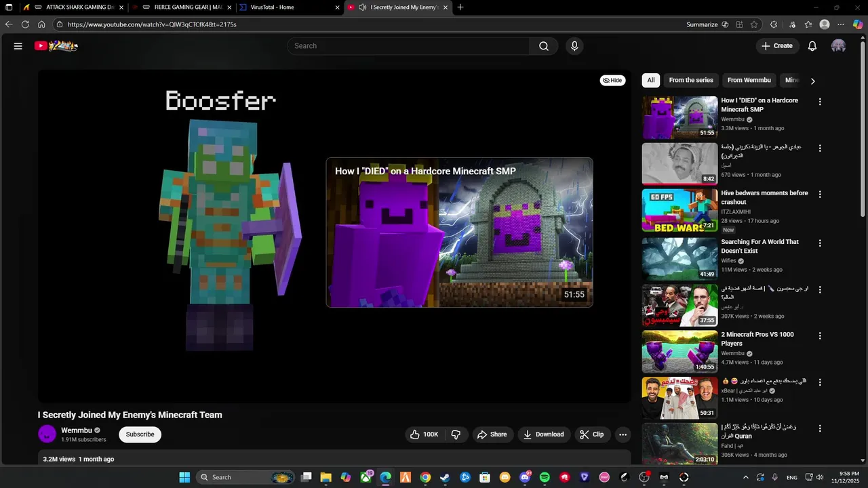The height and width of the screenshot is (488, 868).
Task: Open the account avatar menu
Action: [839, 46]
